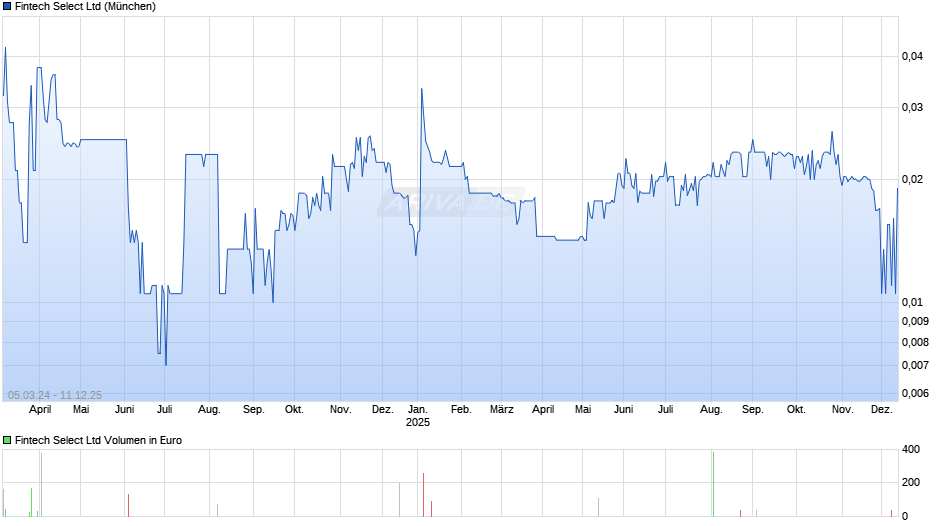Click the price axis label 0,03
The width and height of the screenshot is (940, 526).
click(912, 107)
